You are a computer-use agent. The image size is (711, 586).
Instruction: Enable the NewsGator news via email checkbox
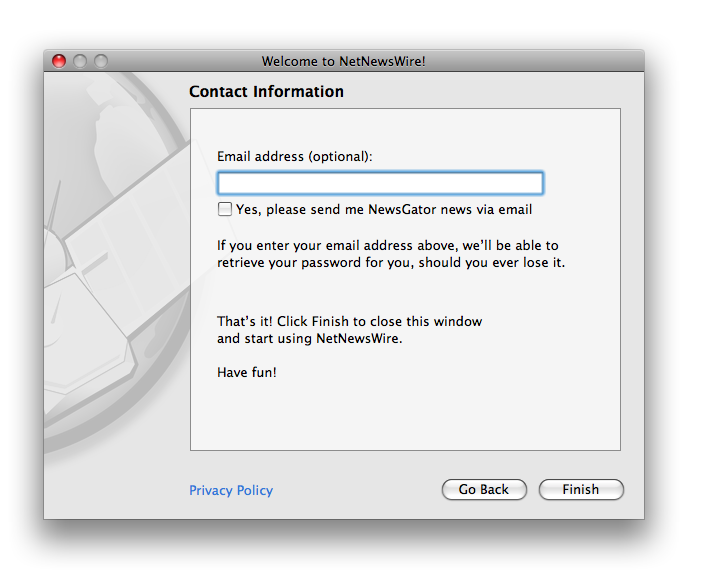click(225, 209)
